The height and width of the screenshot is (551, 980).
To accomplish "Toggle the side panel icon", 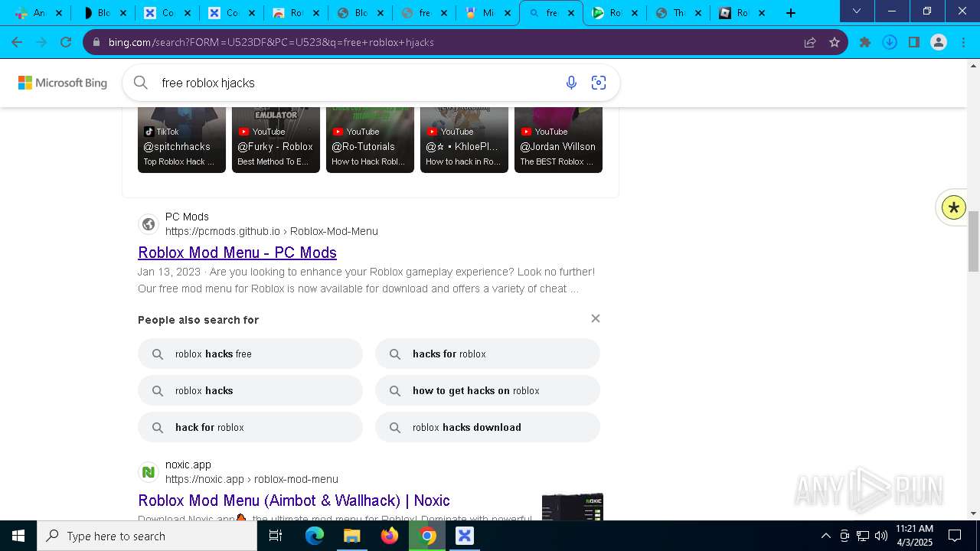I will coord(914,43).
